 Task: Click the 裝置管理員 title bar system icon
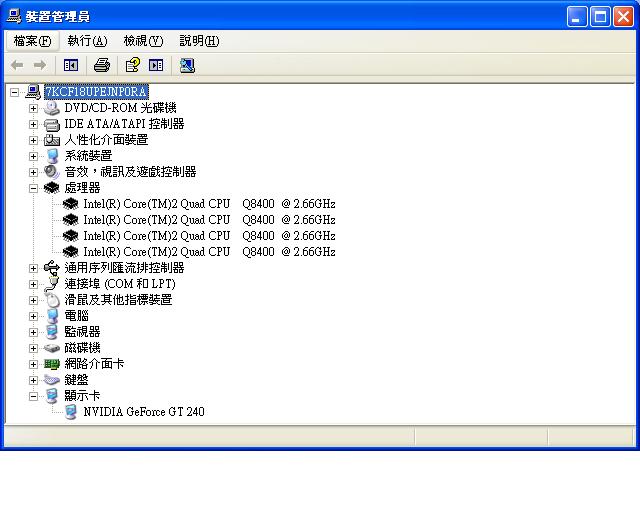pyautogui.click(x=14, y=16)
